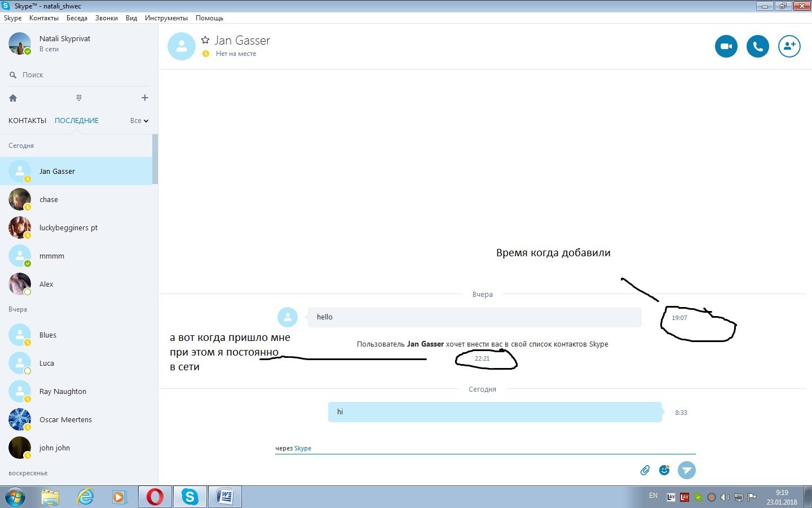
Task: Open Natali Skyprivat's profile picture
Action: [20, 43]
